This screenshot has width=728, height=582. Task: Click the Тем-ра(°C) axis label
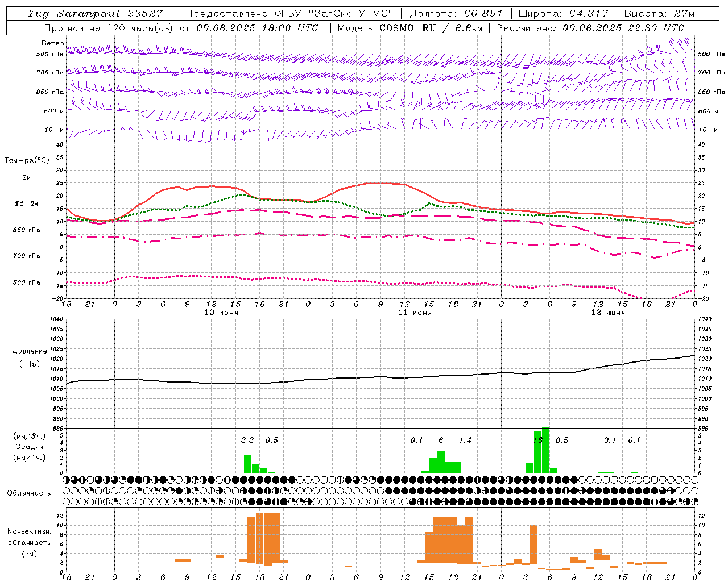tap(27, 161)
